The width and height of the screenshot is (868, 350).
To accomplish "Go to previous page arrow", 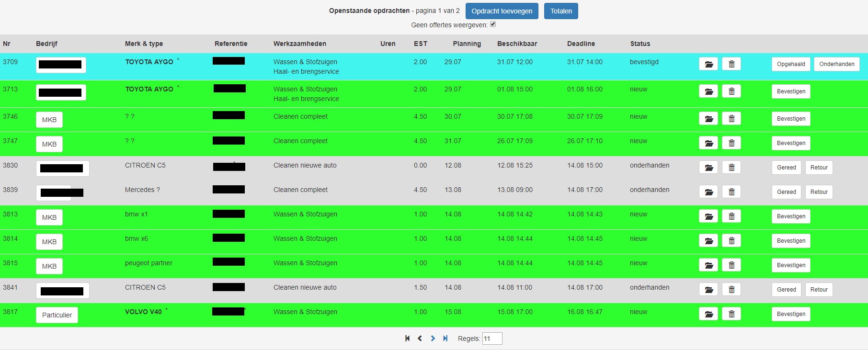I will coord(420,339).
